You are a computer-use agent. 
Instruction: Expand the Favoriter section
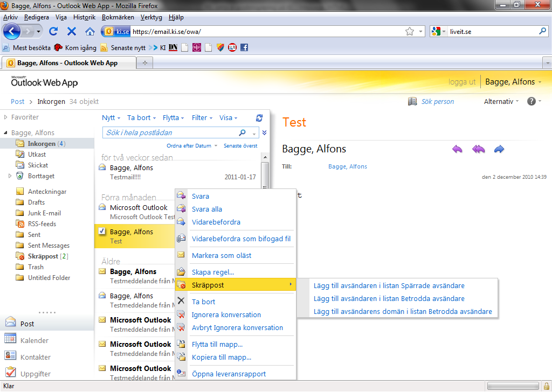(5, 117)
